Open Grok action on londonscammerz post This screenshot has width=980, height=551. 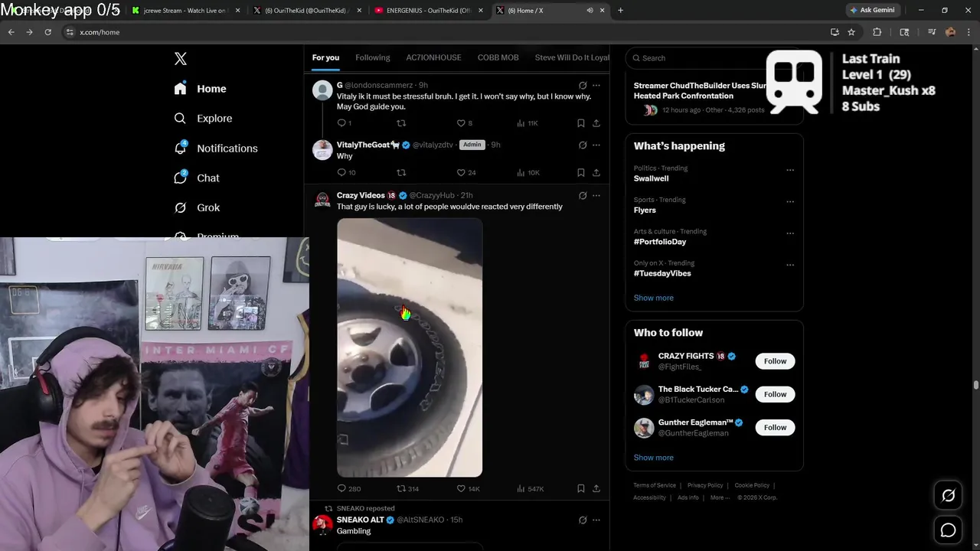583,85
